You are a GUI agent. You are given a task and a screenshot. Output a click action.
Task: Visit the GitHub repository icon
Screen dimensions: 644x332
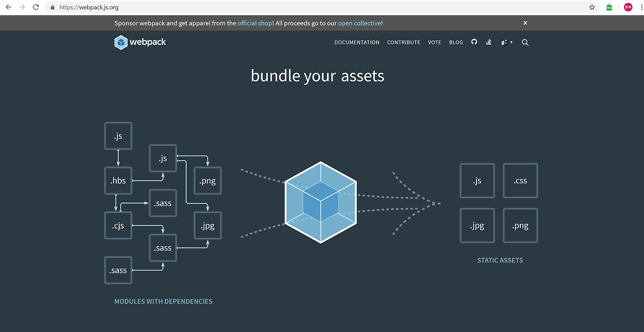[474, 42]
